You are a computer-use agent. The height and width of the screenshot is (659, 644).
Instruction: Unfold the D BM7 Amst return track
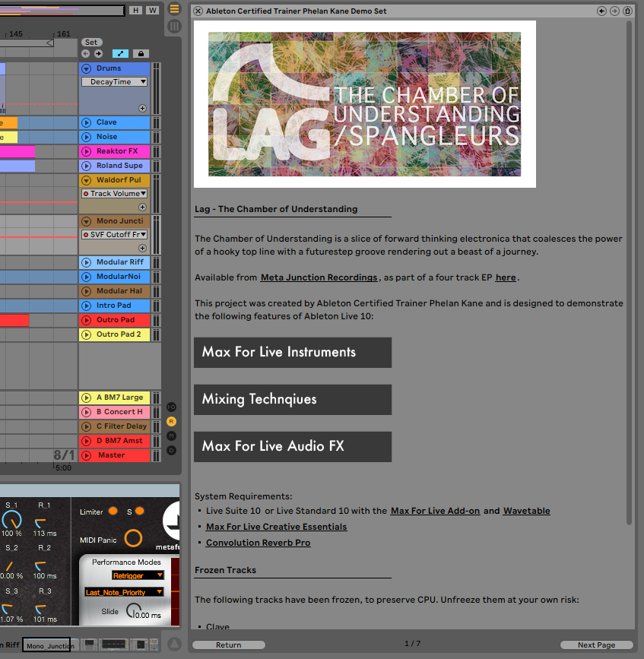point(87,442)
